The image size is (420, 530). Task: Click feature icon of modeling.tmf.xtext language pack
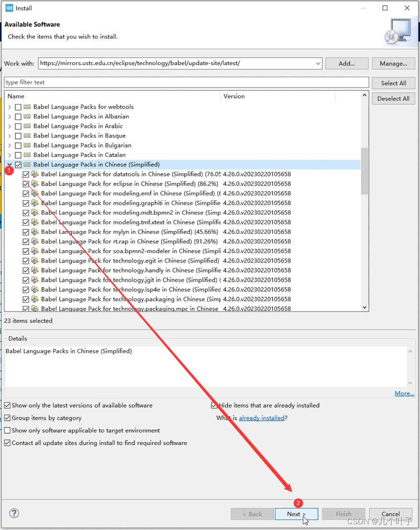tap(35, 222)
